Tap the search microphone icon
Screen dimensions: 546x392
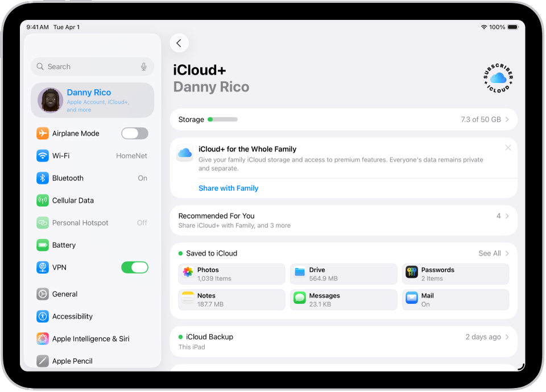tap(144, 66)
